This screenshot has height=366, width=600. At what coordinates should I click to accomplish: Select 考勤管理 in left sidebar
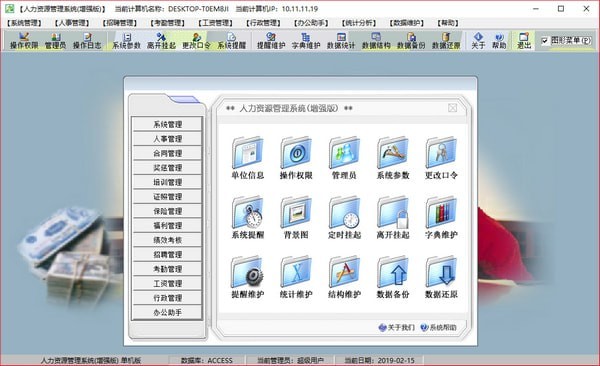[167, 269]
